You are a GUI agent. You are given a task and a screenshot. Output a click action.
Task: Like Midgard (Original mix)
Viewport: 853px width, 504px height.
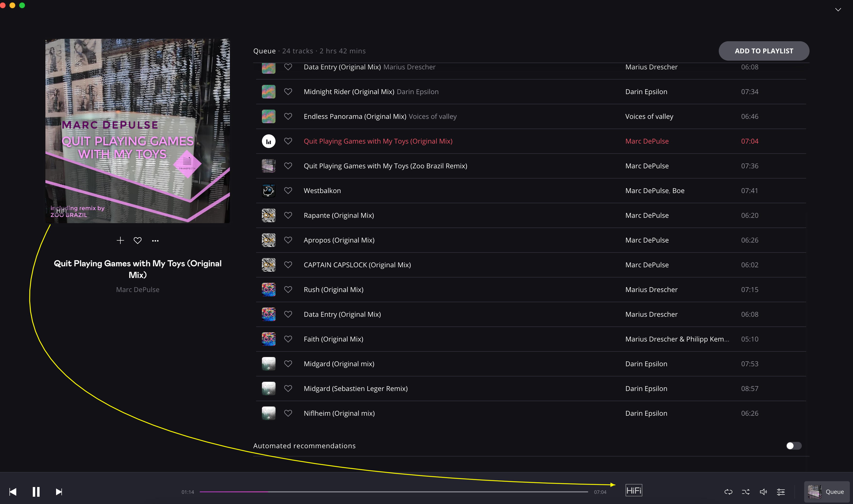pyautogui.click(x=288, y=364)
